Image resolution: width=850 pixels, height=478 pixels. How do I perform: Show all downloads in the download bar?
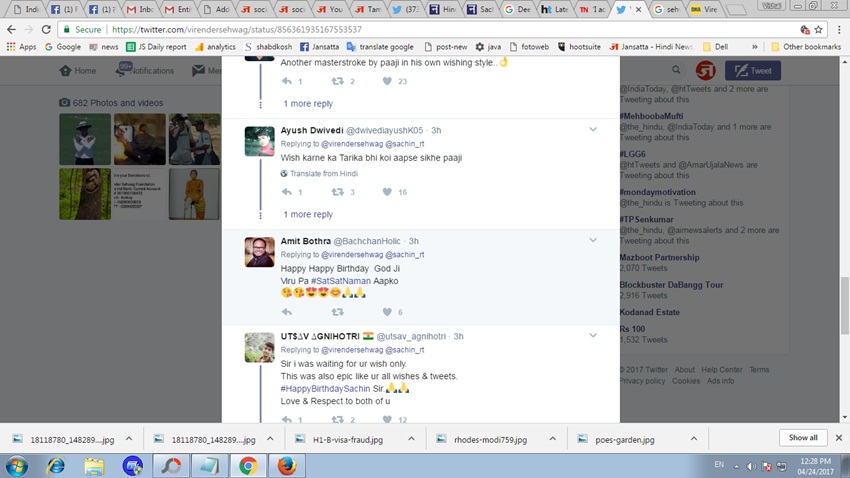click(x=803, y=438)
